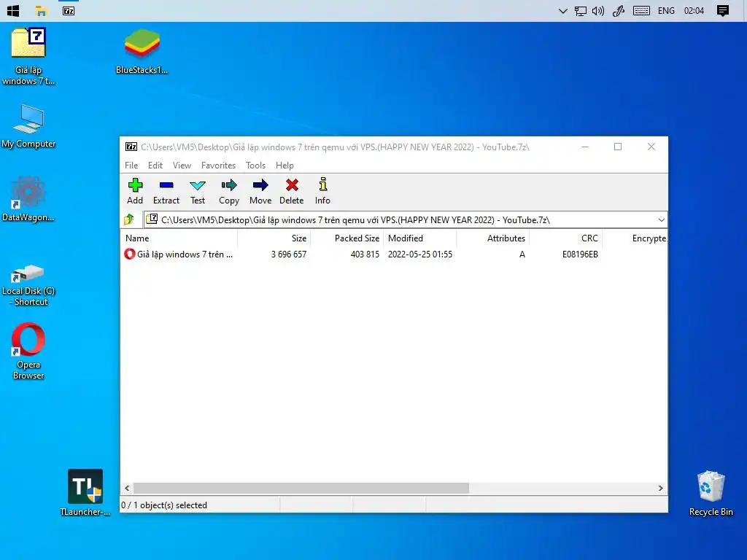Open the volume speaker tray icon
Image resolution: width=747 pixels, height=560 pixels.
click(x=598, y=11)
